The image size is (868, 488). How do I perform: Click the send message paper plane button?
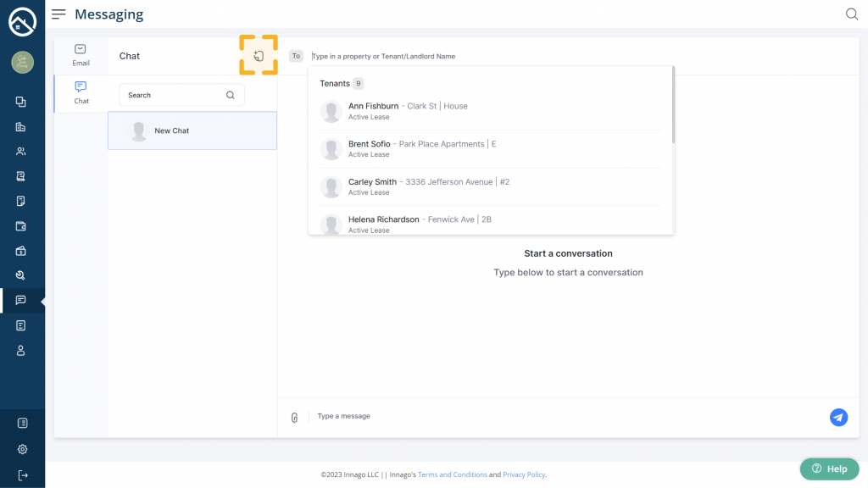[838, 417]
